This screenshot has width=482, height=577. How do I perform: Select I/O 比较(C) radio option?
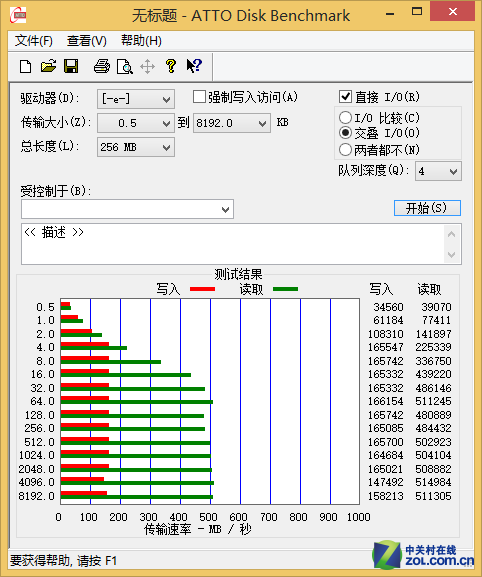pyautogui.click(x=345, y=118)
